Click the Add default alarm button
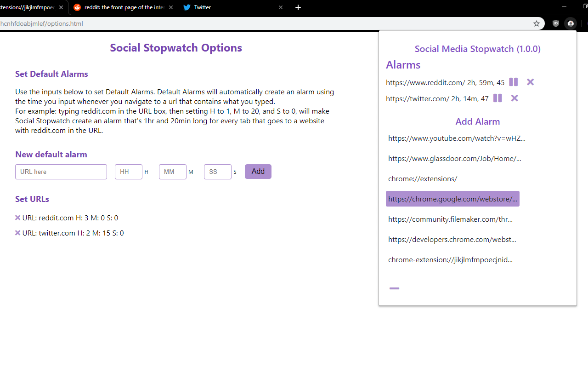The image size is (588, 368). [258, 172]
